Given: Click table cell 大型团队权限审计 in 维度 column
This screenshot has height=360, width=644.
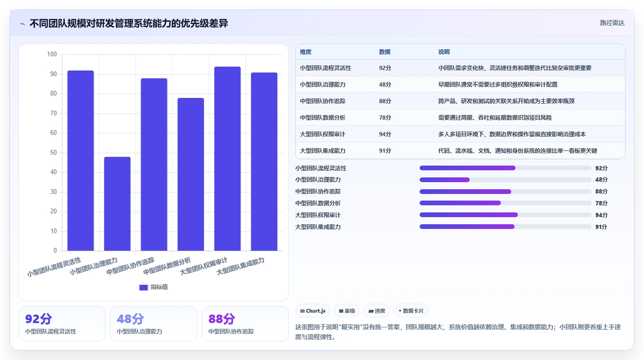Looking at the screenshot, I should click(x=323, y=134).
